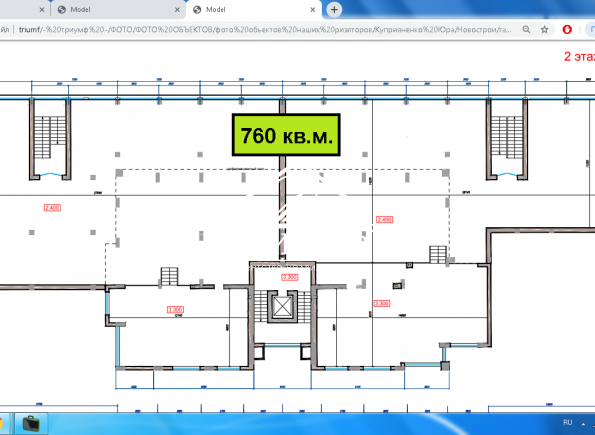
Task: Click the left stairwell in floor plan
Action: click(x=50, y=139)
